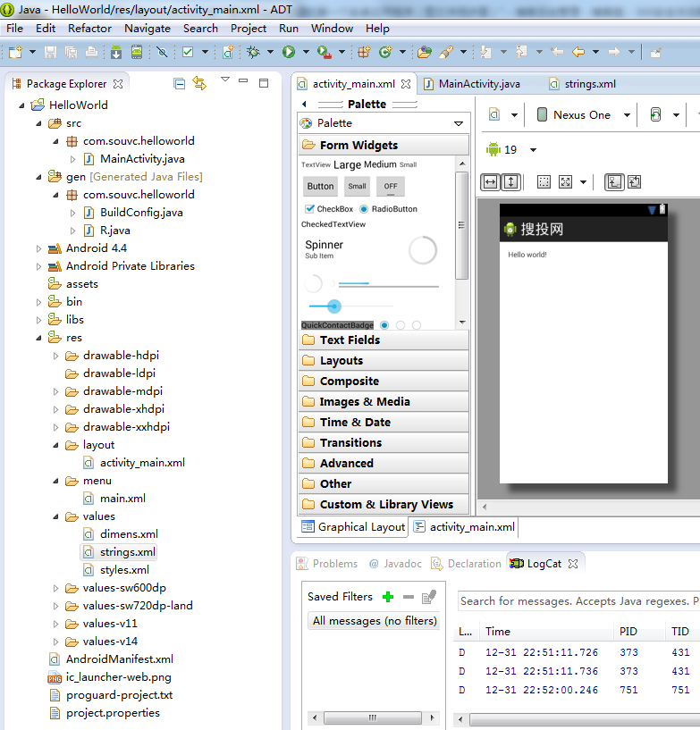Viewport: 700px width, 730px height.
Task: Click the Collapse All icon in Package Explorer
Action: pos(179,83)
